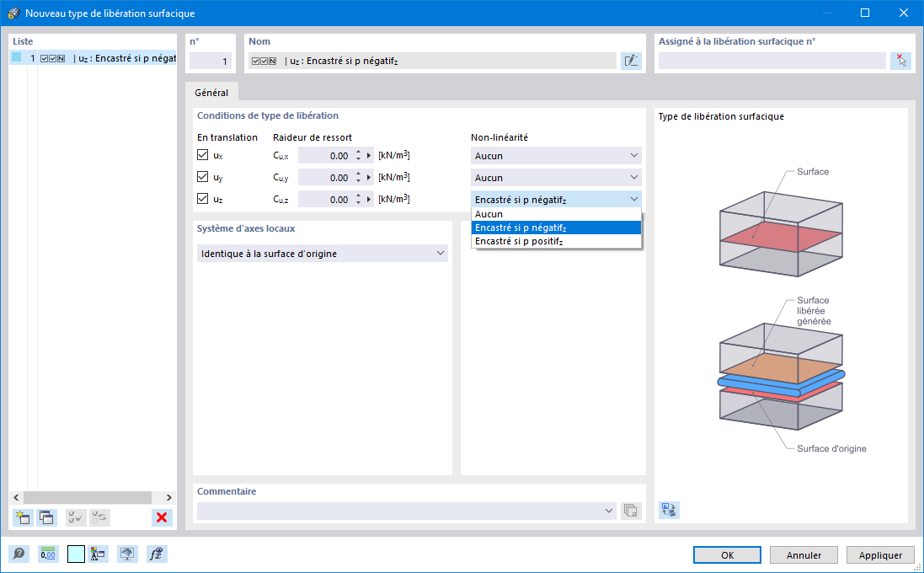The image size is (924, 573).
Task: Uncheck the ux translation checkbox
Action: pyautogui.click(x=203, y=155)
